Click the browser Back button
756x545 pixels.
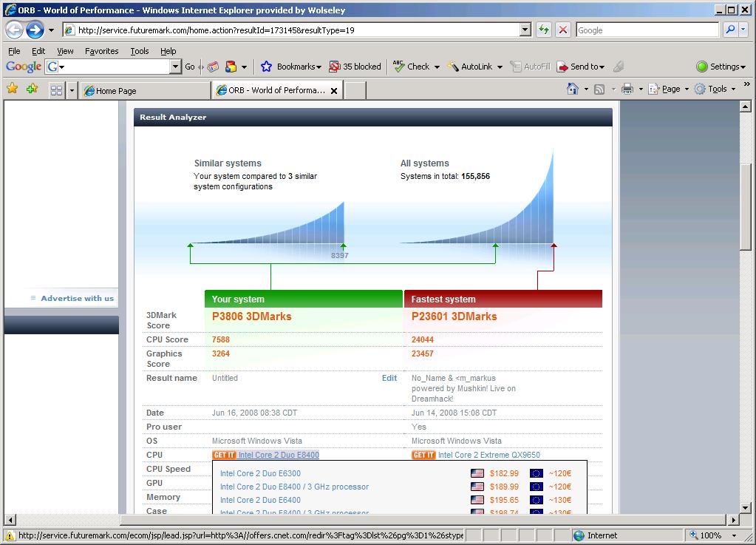pos(14,30)
